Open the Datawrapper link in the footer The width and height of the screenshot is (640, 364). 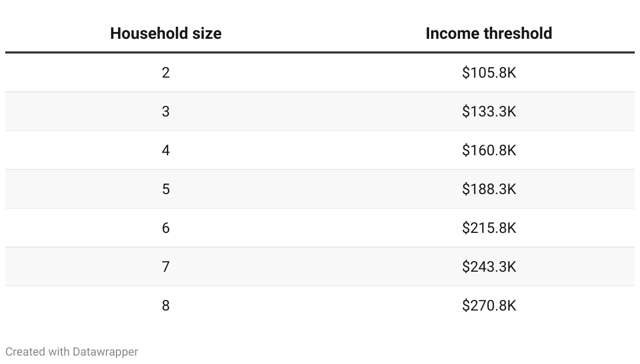pyautogui.click(x=105, y=351)
